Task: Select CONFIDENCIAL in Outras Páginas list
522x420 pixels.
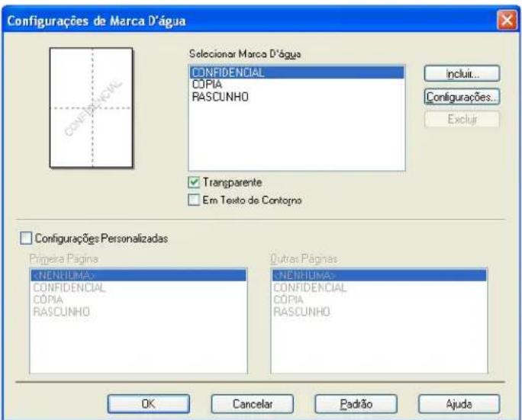Action: pyautogui.click(x=379, y=287)
